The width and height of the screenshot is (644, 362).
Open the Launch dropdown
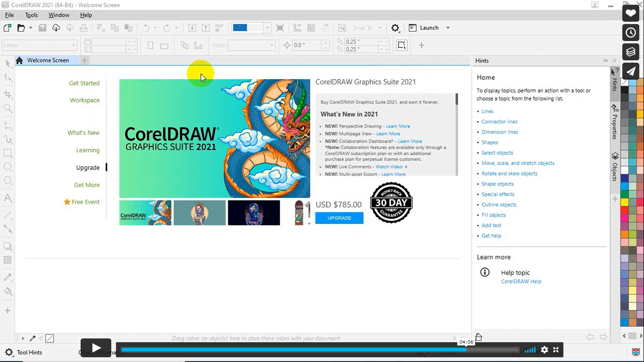click(448, 28)
